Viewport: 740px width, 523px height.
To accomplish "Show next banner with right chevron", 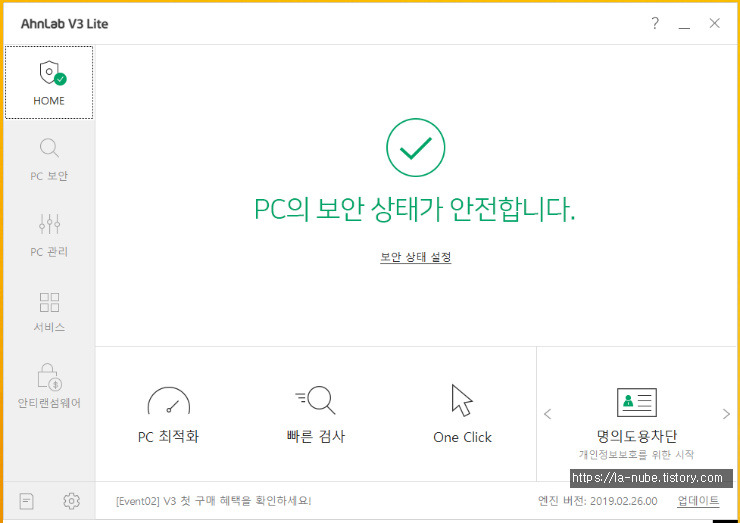I will (726, 414).
